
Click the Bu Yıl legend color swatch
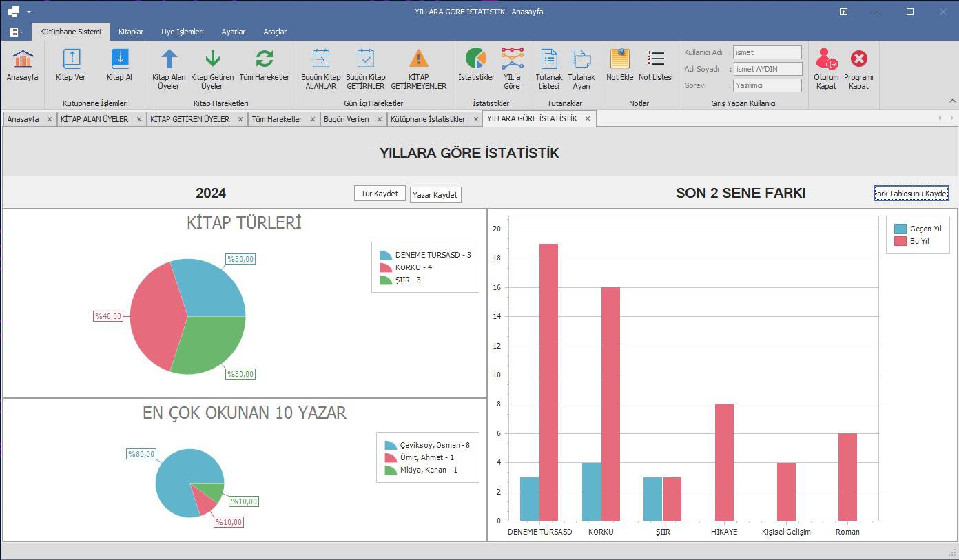click(x=900, y=241)
